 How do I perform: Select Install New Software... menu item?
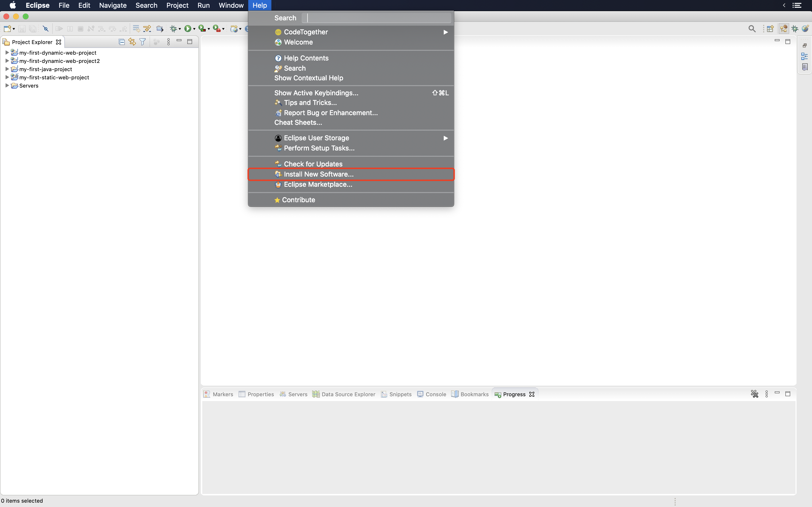click(x=351, y=174)
